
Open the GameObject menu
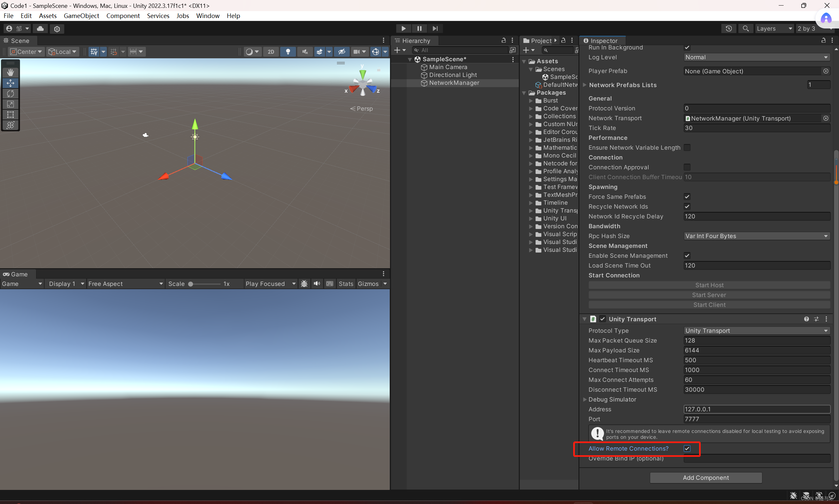(x=82, y=16)
